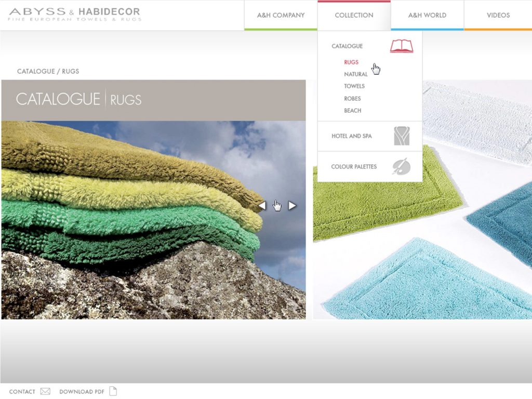Click the PDF document page icon
Viewport: 532px width, 399px height.
113,391
